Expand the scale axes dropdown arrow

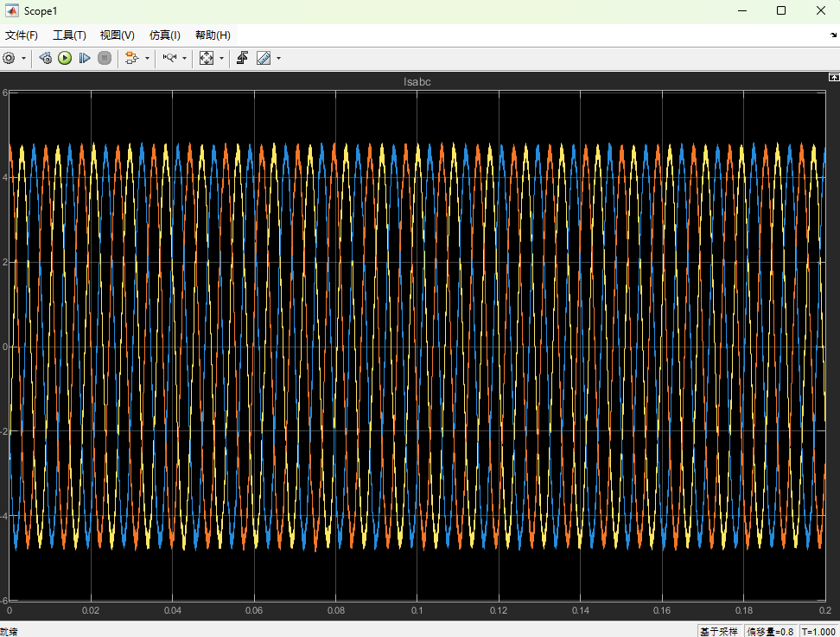click(x=221, y=58)
